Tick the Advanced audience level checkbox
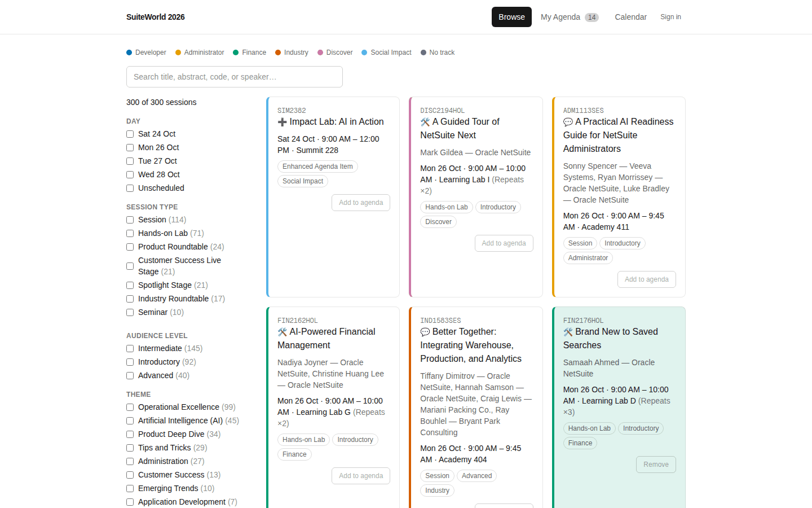The width and height of the screenshot is (812, 508). tap(130, 376)
